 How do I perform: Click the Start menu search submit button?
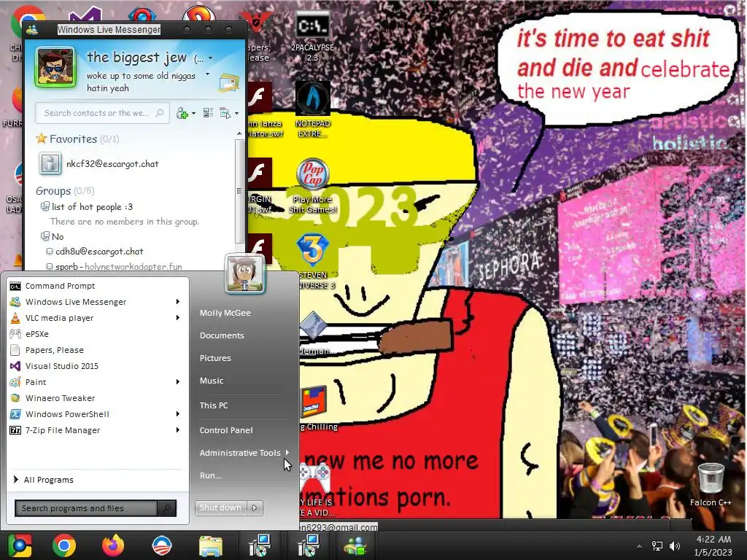tap(167, 508)
